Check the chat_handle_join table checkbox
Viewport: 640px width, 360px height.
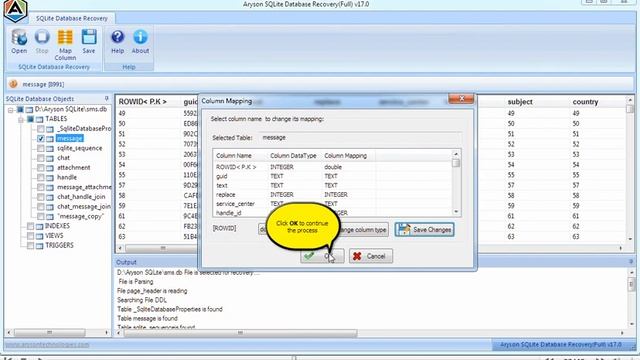pos(40,197)
